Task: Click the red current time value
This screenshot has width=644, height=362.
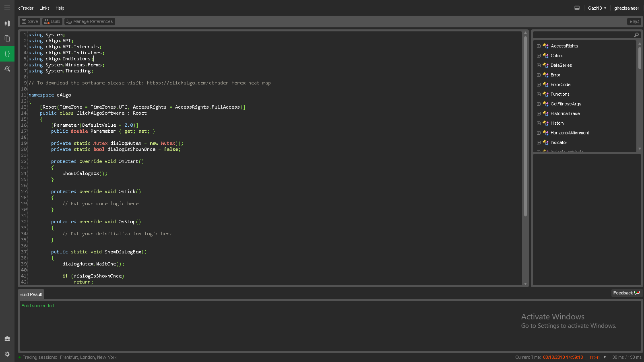Action: pyautogui.click(x=563, y=357)
